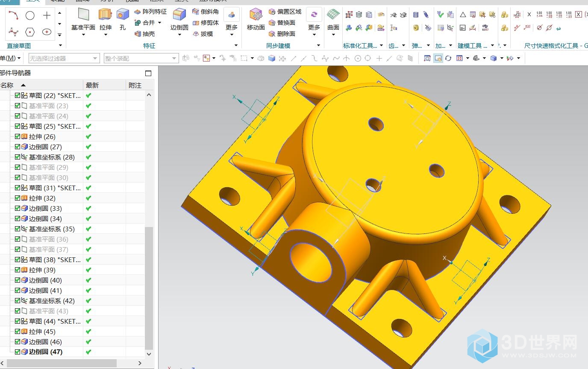
Task: Maximize the 部件导航器 panel square button
Action: pyautogui.click(x=148, y=73)
